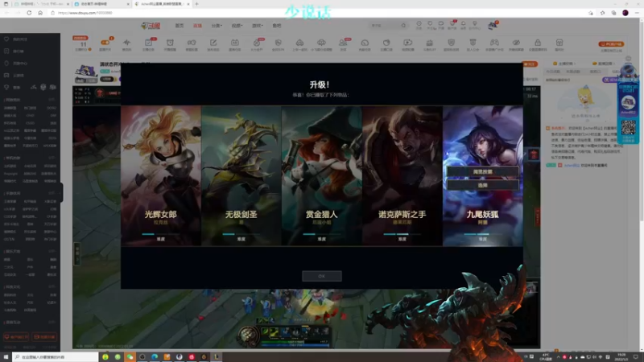
Task: Click the trophy 赛事 item in sidebar
Action: click(12, 88)
